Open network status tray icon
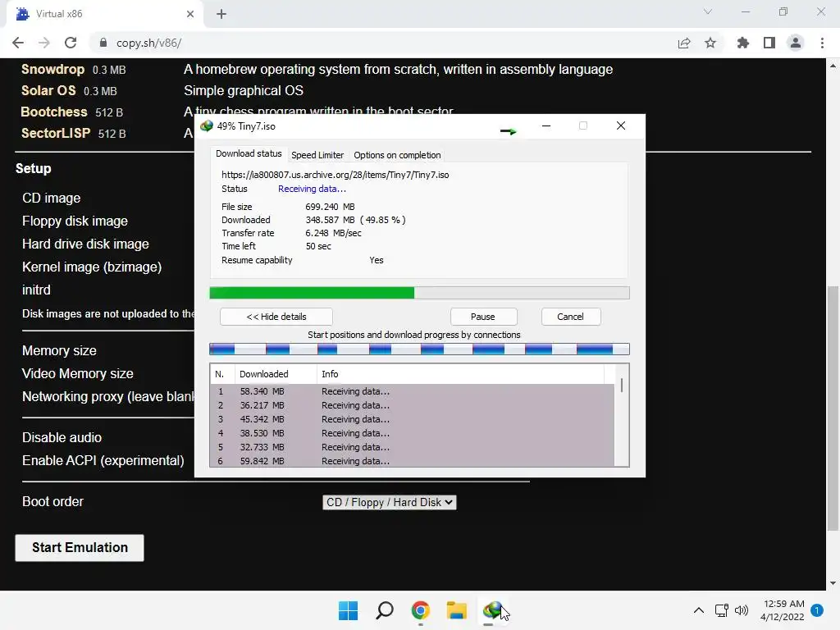The height and width of the screenshot is (630, 840). pyautogui.click(x=722, y=610)
